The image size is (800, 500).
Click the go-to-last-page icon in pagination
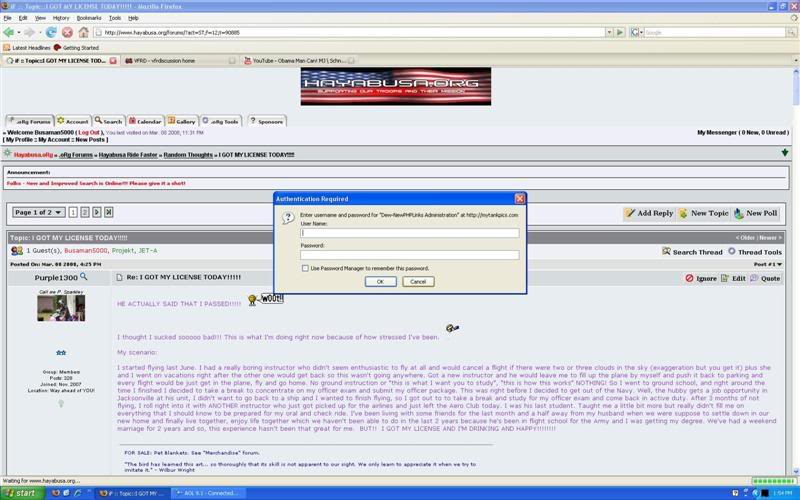109,212
